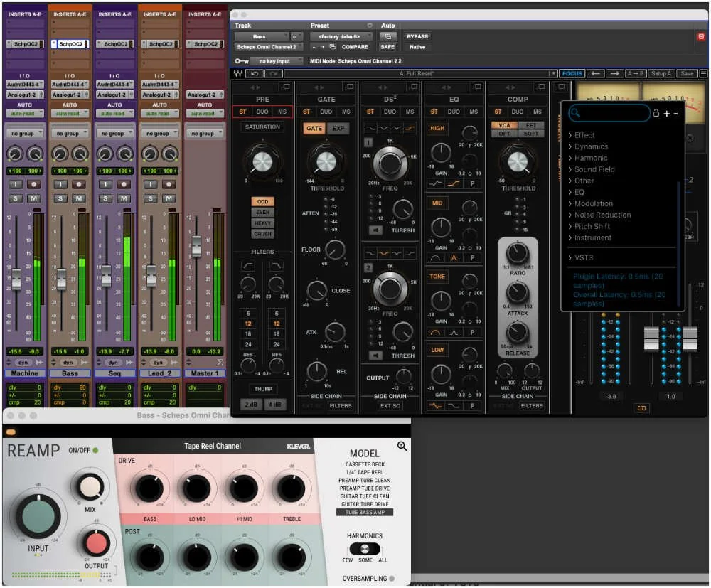
Task: Toggle input monitoring on Lead_2 track
Action: 151,185
